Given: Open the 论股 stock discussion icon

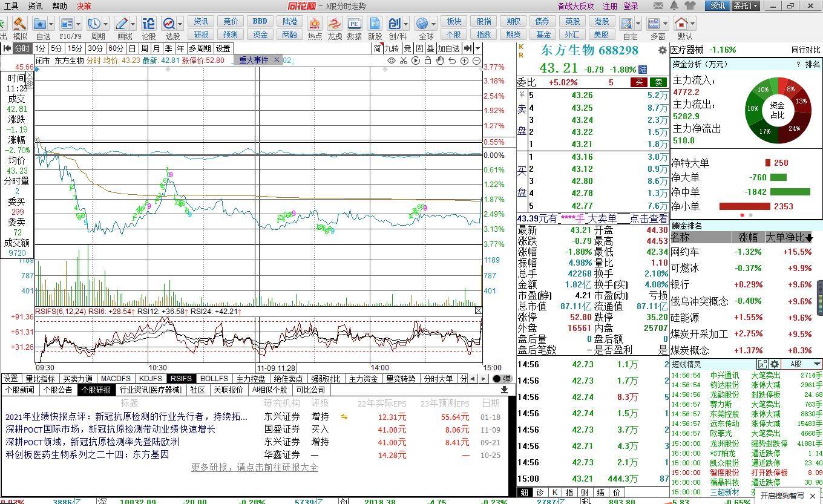Looking at the screenshot, I should click(148, 24).
